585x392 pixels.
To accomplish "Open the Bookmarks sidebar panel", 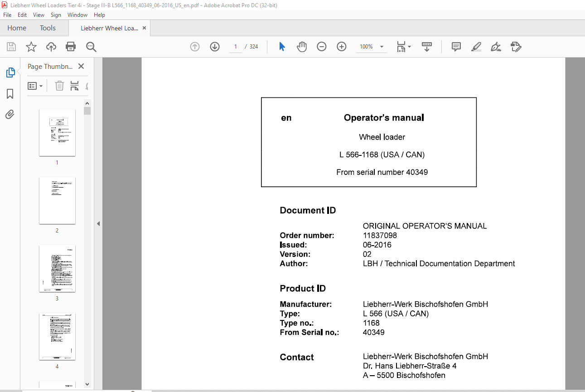I will (10, 94).
